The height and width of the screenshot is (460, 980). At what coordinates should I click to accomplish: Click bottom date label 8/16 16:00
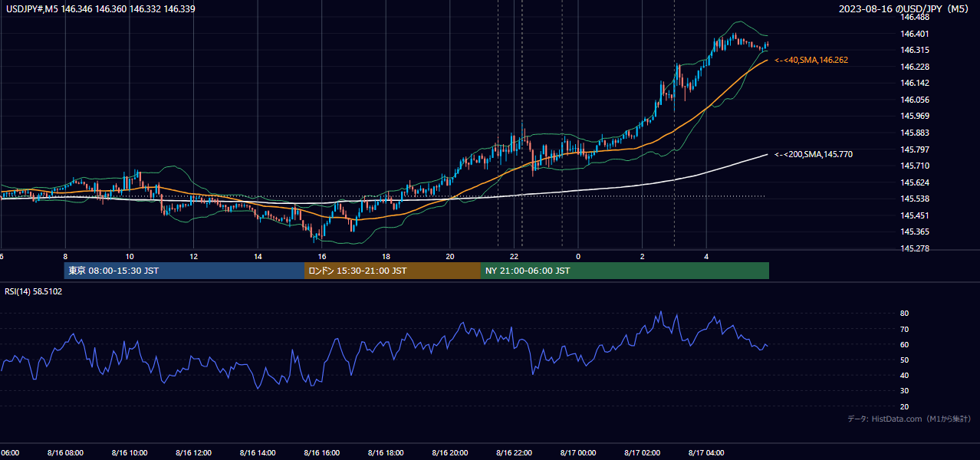[x=321, y=453]
